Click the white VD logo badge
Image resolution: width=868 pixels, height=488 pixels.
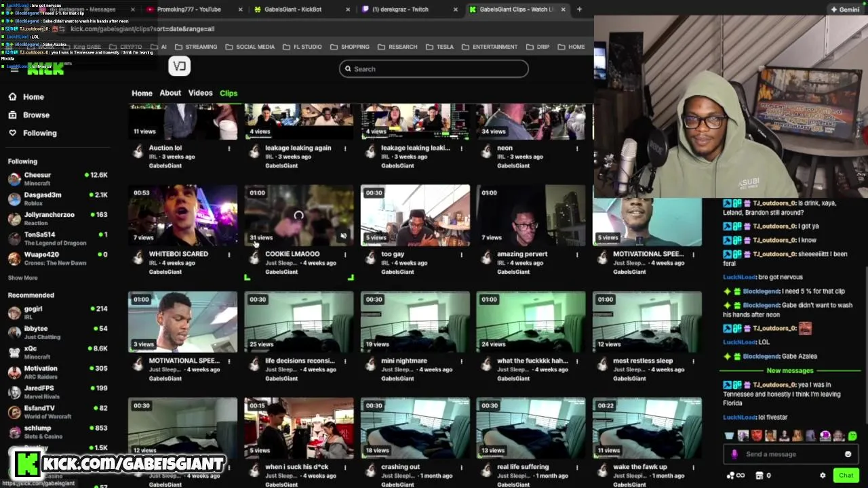tap(179, 66)
